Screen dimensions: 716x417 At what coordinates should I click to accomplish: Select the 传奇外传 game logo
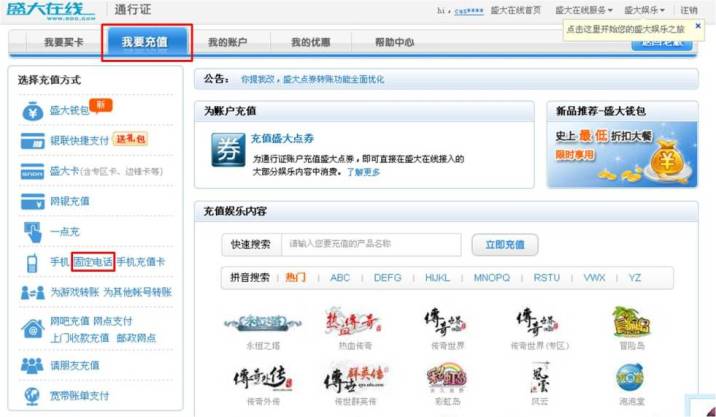263,380
